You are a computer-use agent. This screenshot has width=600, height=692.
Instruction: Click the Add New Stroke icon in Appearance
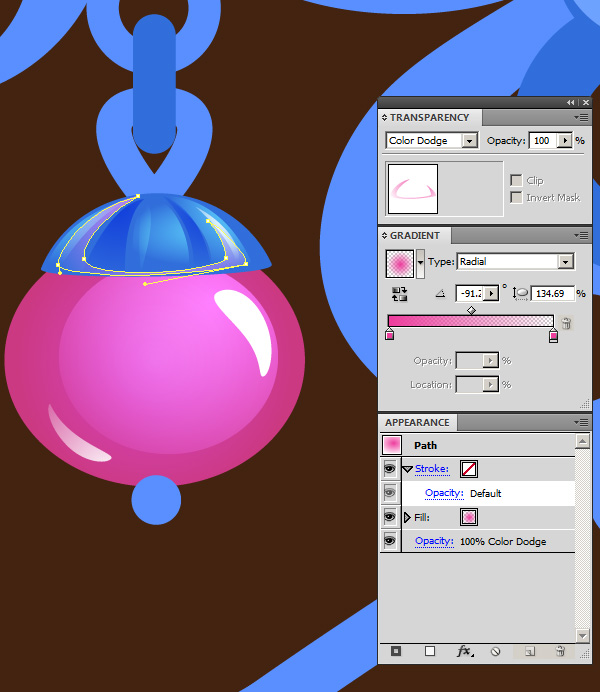pos(396,651)
